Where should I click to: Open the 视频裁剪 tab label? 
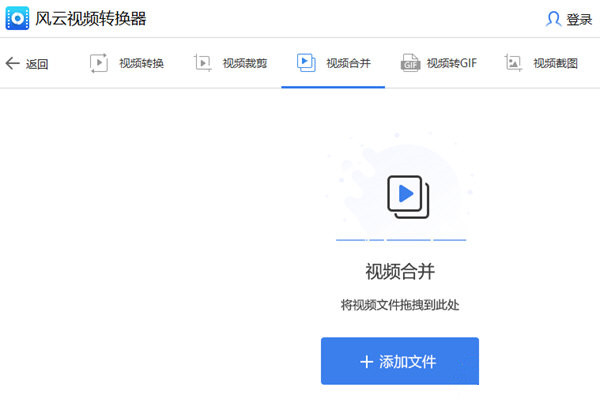pos(245,64)
